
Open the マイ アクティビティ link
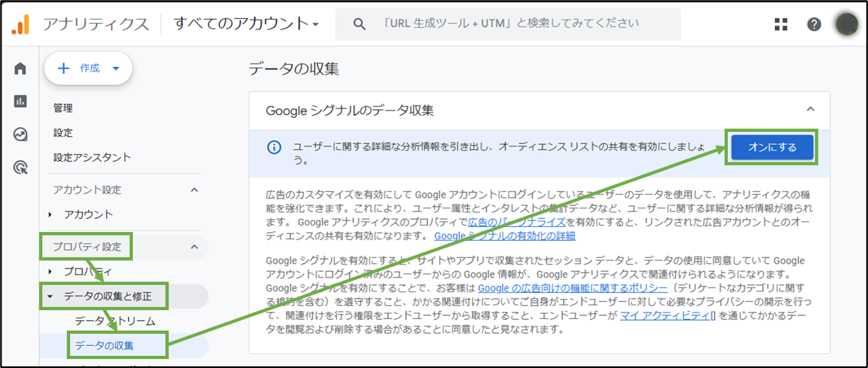click(668, 317)
